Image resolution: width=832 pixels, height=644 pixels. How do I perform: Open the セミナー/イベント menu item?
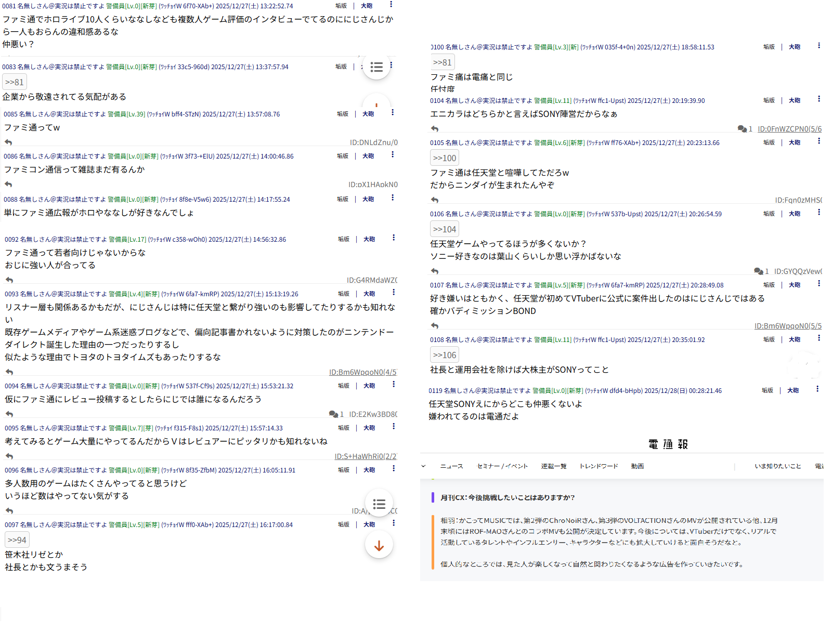pyautogui.click(x=502, y=466)
